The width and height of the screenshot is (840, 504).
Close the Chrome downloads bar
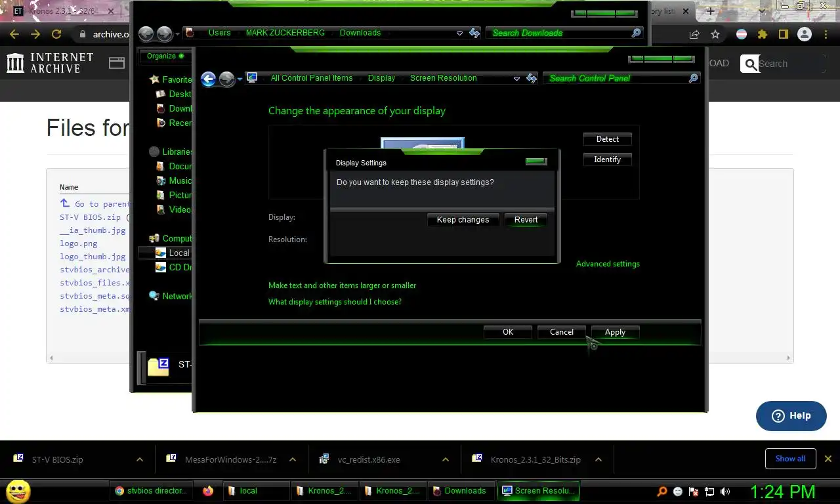click(x=828, y=459)
